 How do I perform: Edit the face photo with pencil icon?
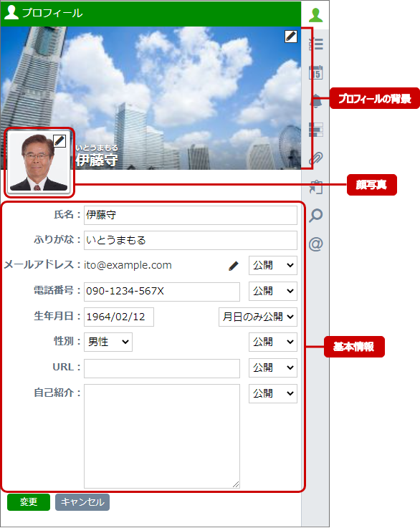click(x=59, y=140)
